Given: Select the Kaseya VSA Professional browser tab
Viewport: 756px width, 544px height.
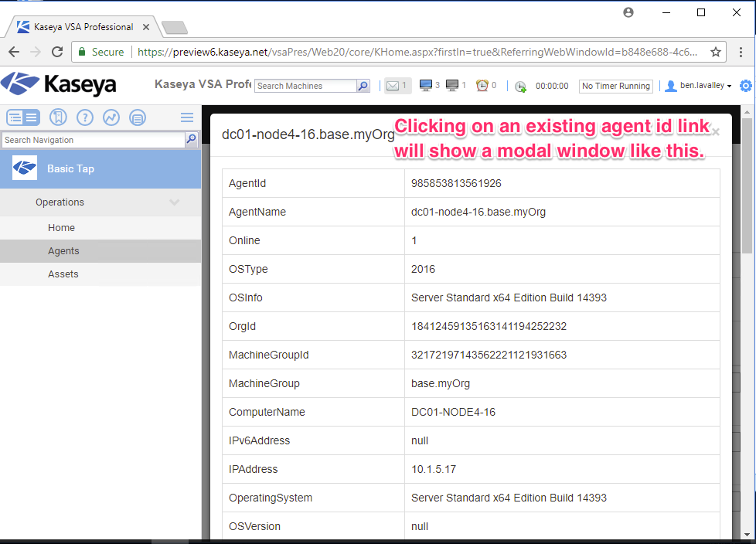Looking at the screenshot, I should pos(83,27).
